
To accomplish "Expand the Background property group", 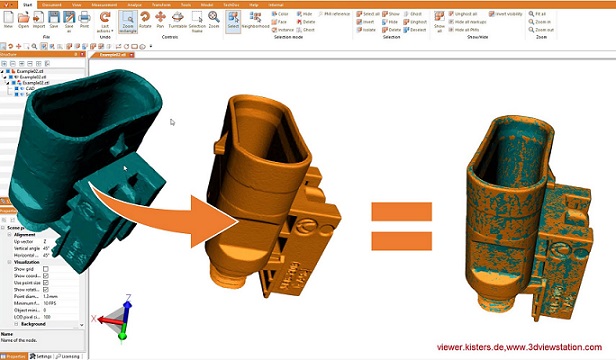I will tap(16, 324).
